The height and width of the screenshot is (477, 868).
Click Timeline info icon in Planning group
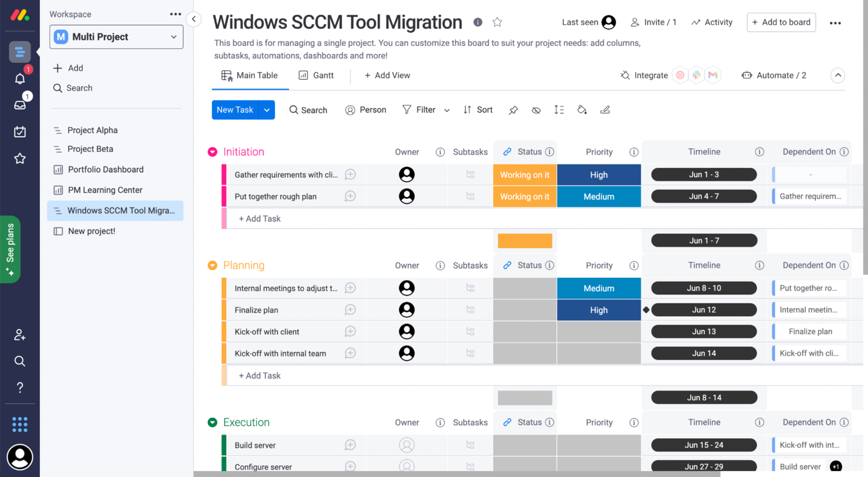pyautogui.click(x=759, y=265)
